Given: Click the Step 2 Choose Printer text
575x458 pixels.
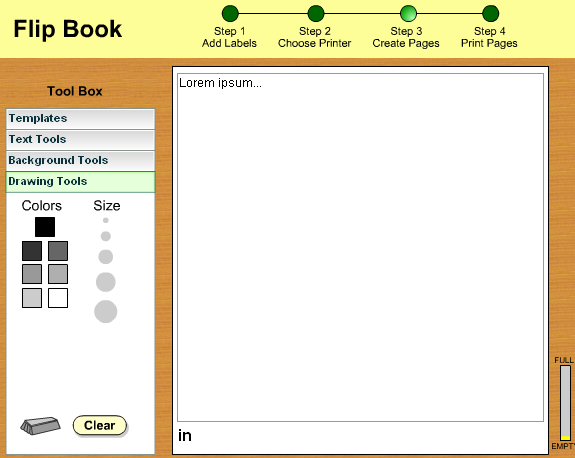Looking at the screenshot, I should [x=315, y=37].
